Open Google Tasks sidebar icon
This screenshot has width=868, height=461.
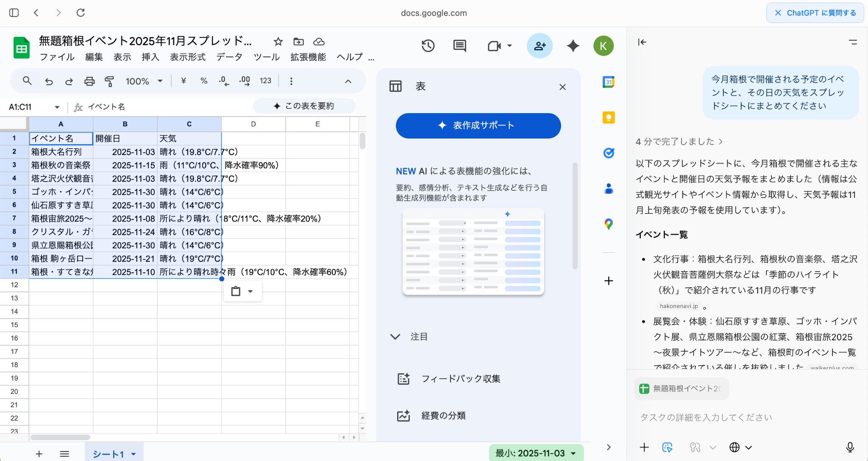pos(609,153)
